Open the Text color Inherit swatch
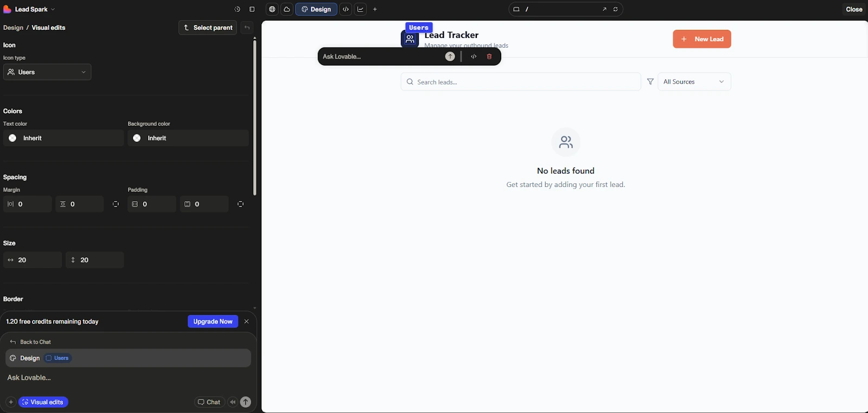 (x=63, y=138)
